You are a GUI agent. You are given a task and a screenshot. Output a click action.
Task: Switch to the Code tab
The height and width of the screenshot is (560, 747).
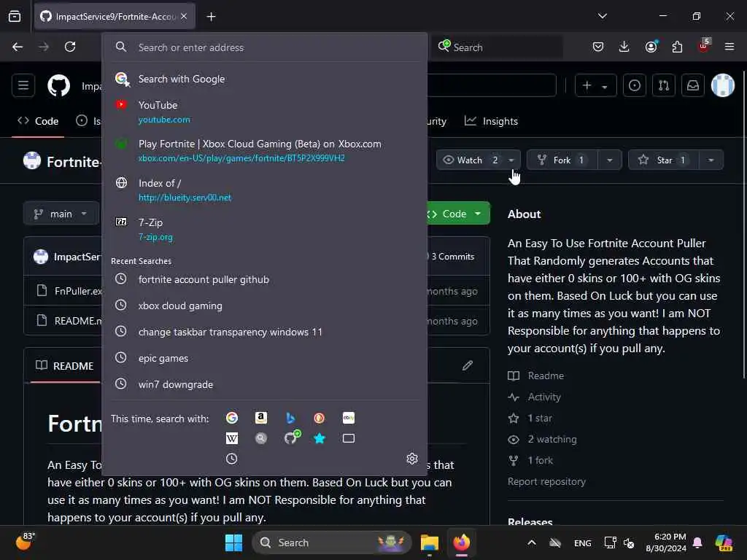(38, 121)
